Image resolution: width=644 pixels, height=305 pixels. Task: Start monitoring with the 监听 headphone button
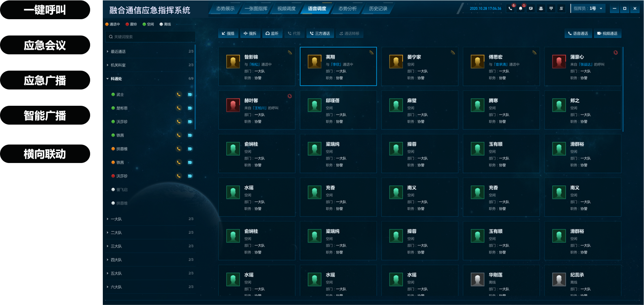[x=272, y=33]
